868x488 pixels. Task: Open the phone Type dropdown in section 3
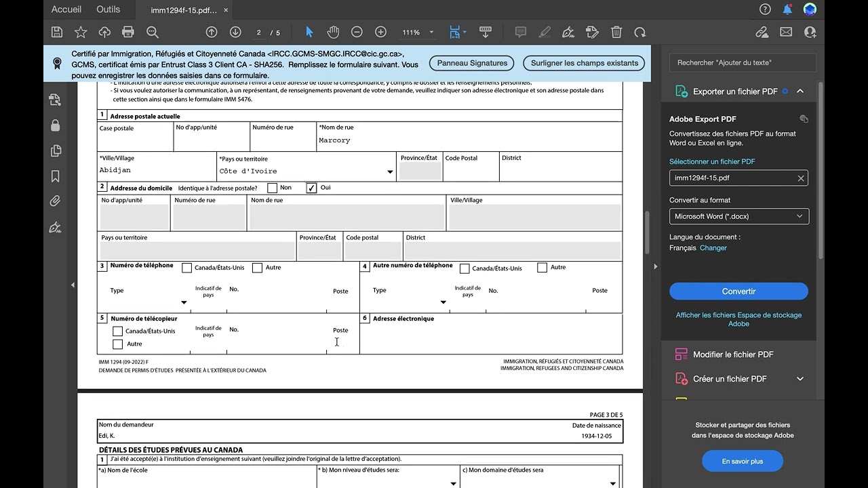(x=184, y=302)
